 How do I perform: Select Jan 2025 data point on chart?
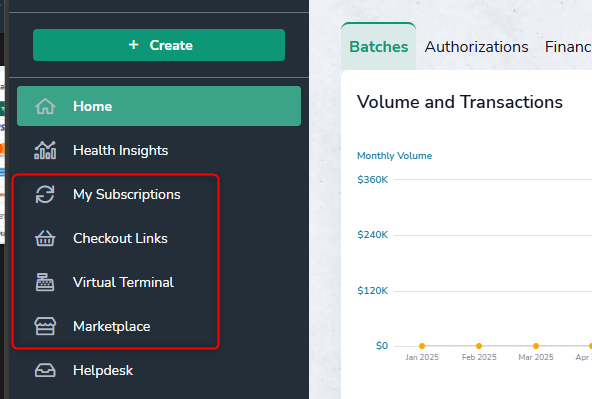422,346
